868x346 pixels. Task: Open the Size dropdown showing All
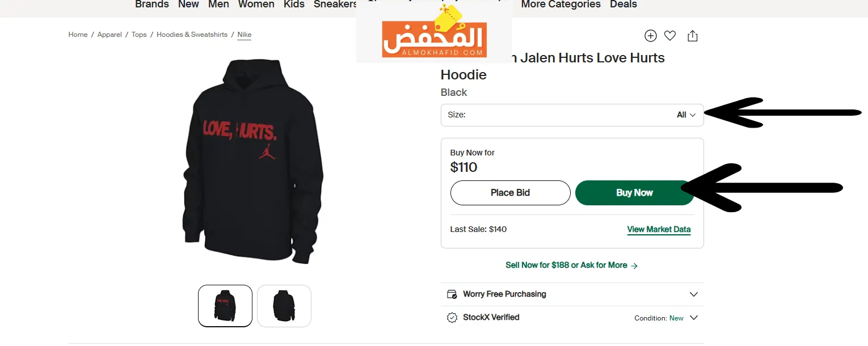pyautogui.click(x=572, y=115)
